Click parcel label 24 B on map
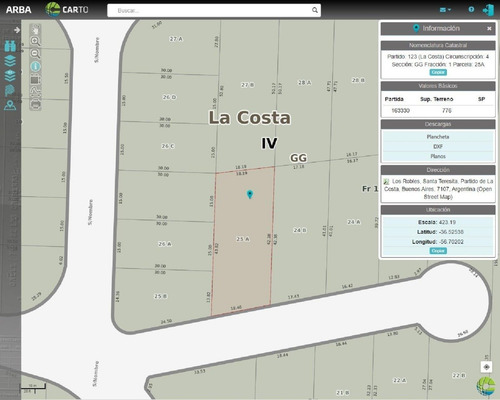This screenshot has height=400, width=500. [300, 230]
